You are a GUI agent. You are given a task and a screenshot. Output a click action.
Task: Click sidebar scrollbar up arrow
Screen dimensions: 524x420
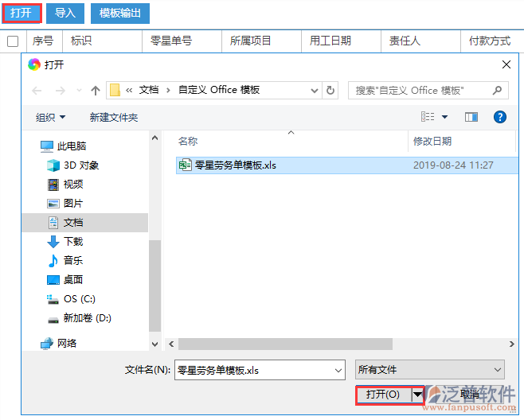click(154, 138)
